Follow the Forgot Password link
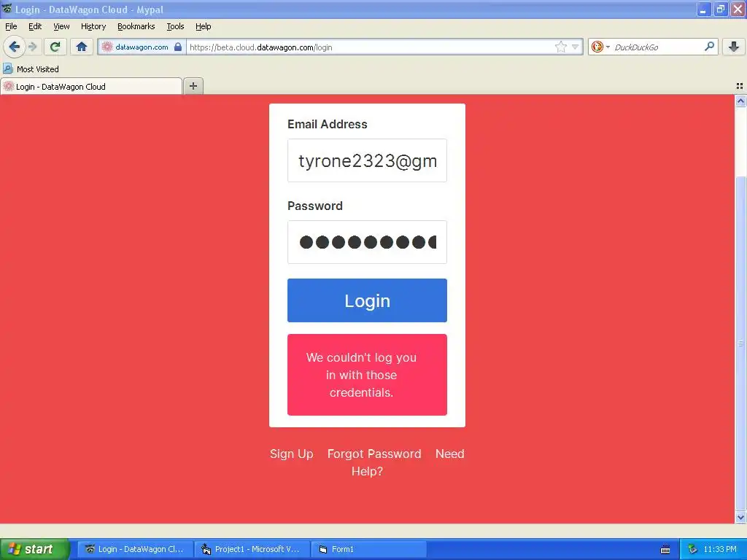This screenshot has width=747, height=560. (374, 454)
